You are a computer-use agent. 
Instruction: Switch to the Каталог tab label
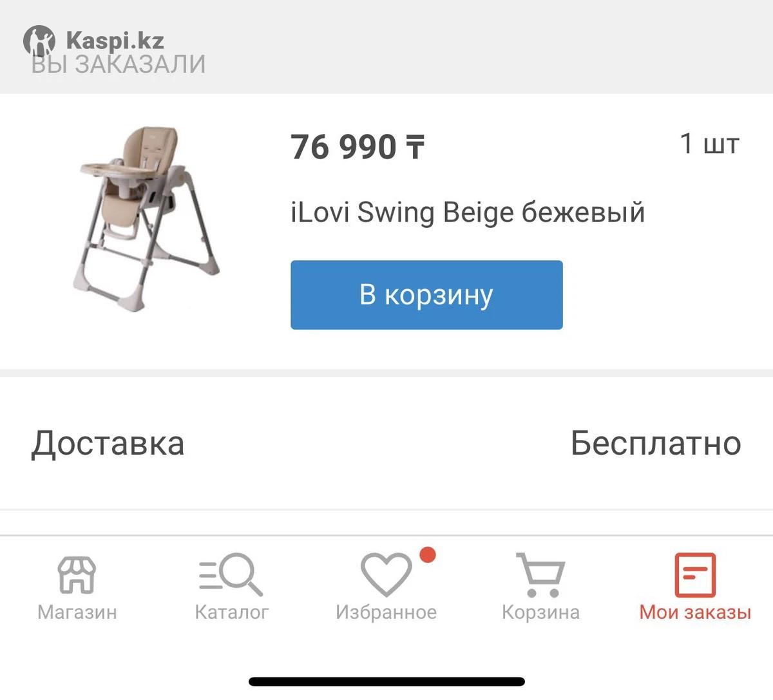click(x=231, y=612)
